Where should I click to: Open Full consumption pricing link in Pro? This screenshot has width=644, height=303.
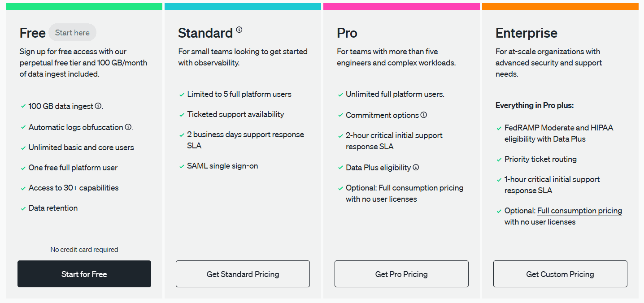tap(421, 188)
